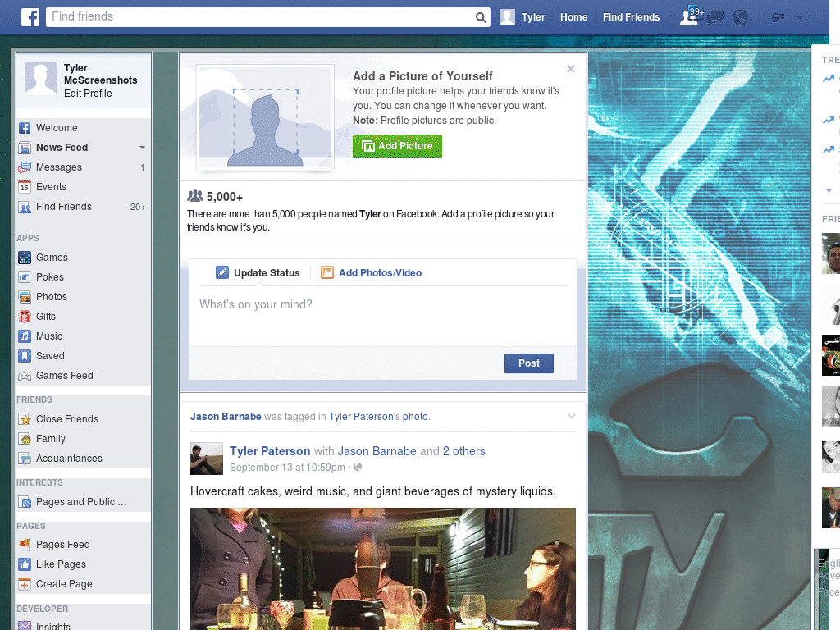
Task: Click the Find friends search field
Action: [260, 17]
